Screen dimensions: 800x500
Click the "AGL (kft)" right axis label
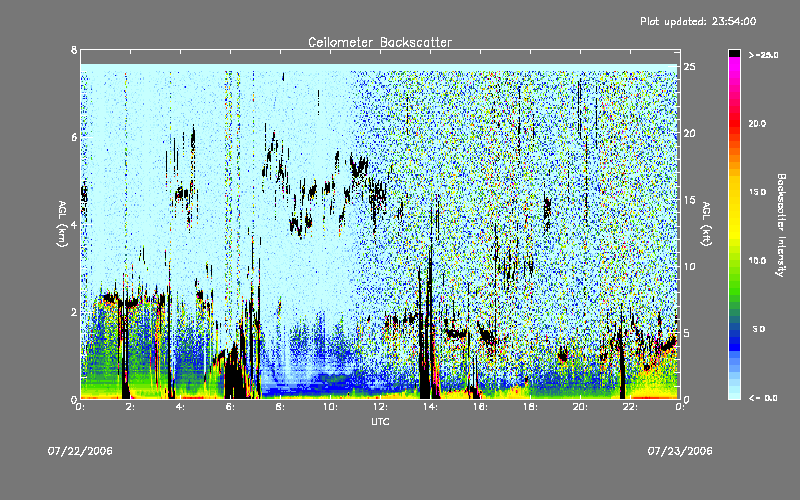(706, 223)
